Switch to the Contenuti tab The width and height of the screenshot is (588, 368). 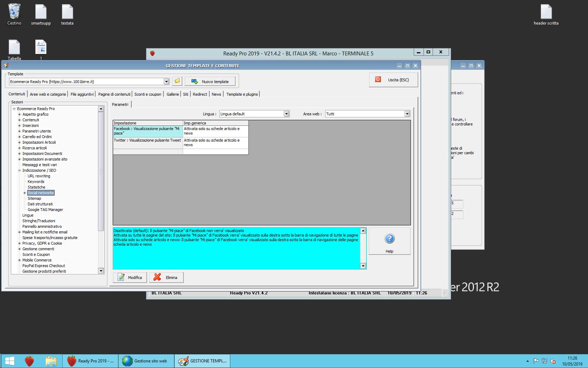tap(17, 94)
